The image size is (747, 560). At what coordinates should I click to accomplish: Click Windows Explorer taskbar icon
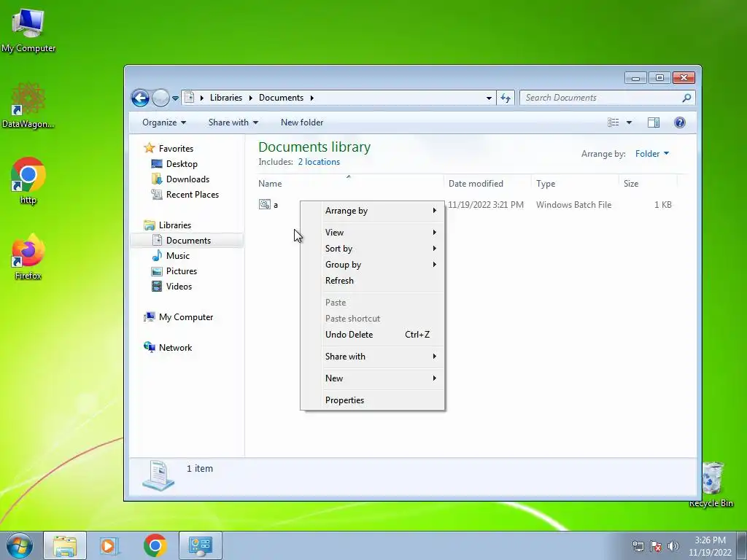pos(65,545)
